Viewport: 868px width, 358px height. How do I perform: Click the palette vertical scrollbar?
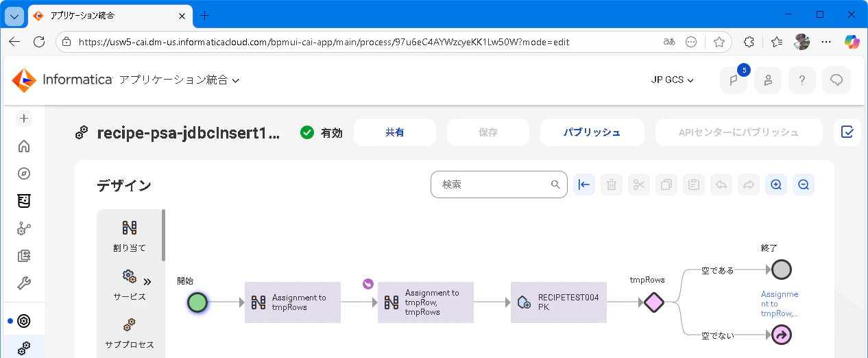tap(163, 235)
